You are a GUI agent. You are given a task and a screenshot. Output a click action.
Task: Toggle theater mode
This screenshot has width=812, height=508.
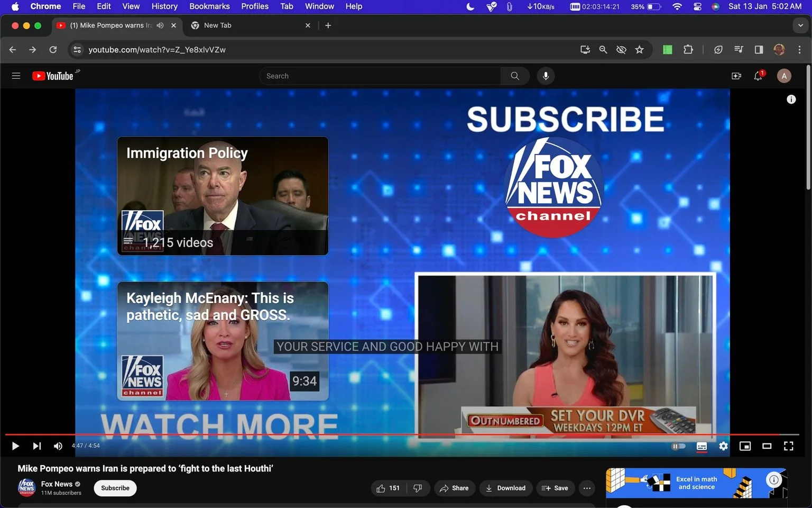767,446
